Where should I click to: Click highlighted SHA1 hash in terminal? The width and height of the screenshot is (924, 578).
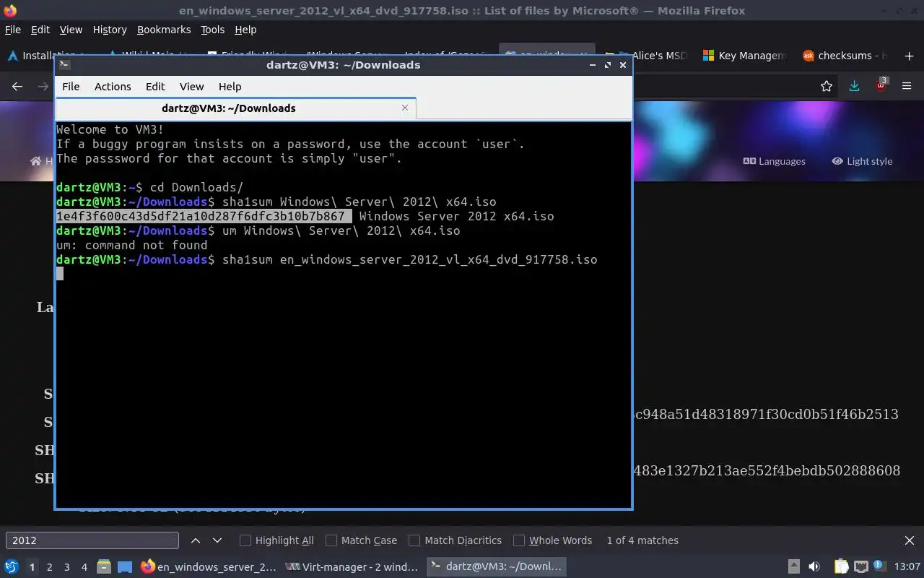point(204,217)
